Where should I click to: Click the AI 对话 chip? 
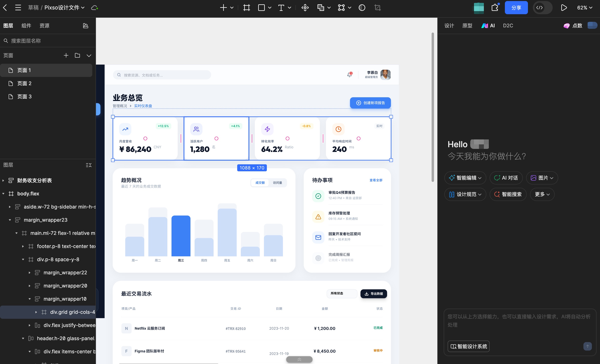coord(506,178)
